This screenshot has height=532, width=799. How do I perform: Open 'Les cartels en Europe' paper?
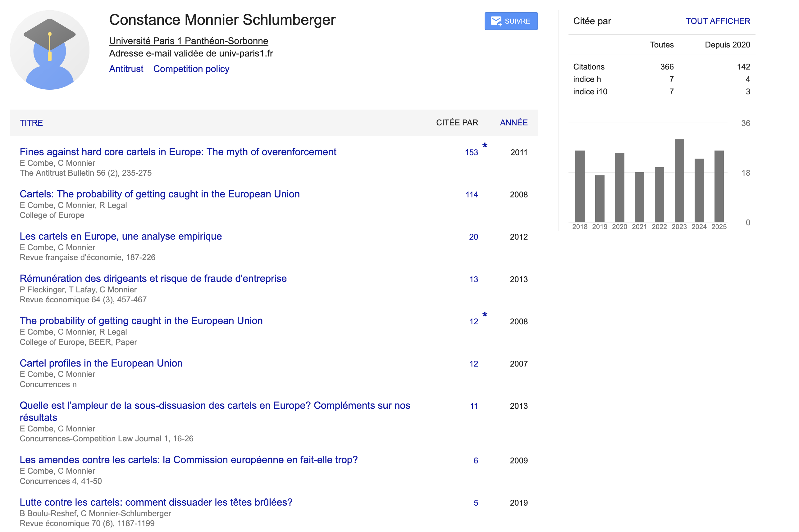click(x=121, y=236)
